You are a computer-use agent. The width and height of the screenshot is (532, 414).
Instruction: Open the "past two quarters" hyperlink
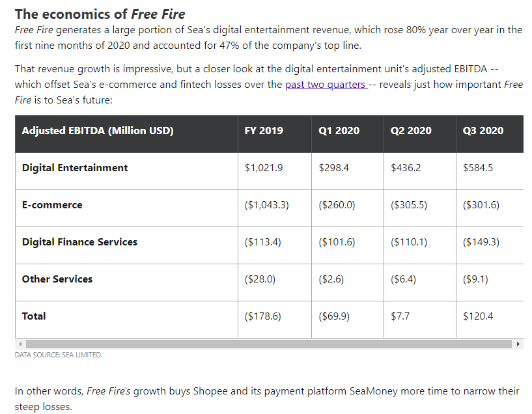326,85
